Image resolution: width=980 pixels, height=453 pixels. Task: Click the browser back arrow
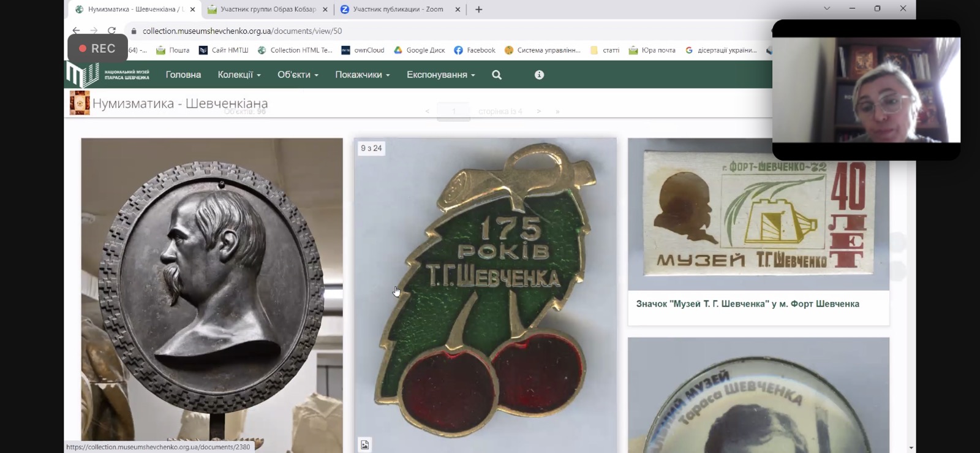click(x=76, y=31)
